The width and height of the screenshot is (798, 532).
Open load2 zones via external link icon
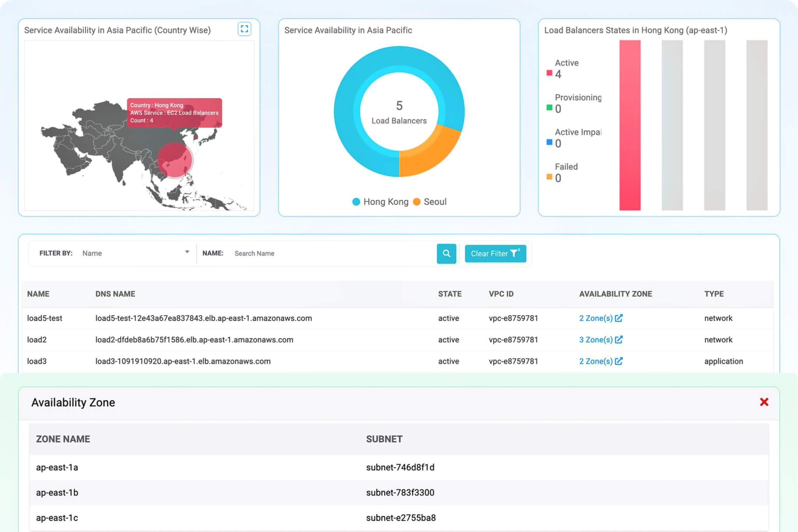[619, 339]
